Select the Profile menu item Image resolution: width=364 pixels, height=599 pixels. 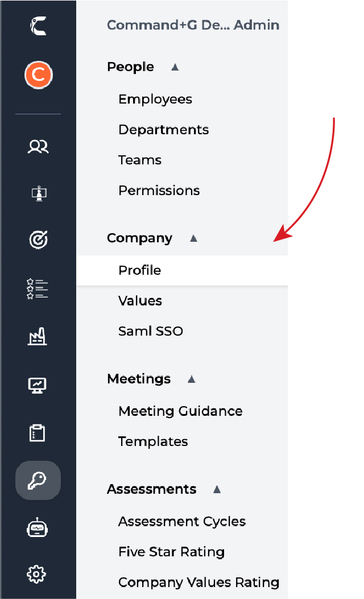pyautogui.click(x=140, y=270)
